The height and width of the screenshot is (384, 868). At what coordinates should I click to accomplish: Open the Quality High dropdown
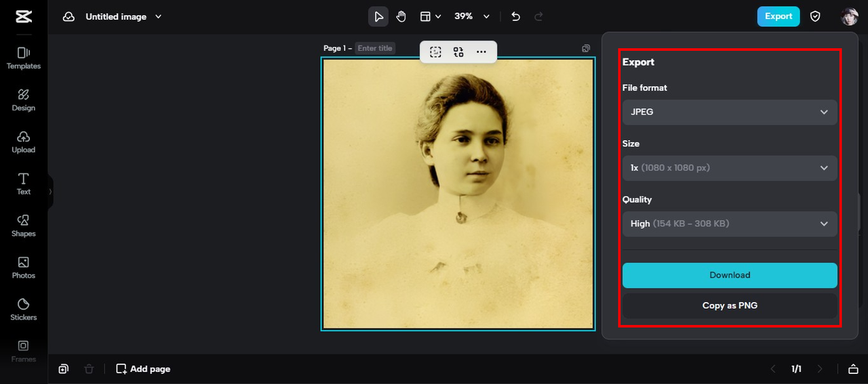click(x=730, y=223)
